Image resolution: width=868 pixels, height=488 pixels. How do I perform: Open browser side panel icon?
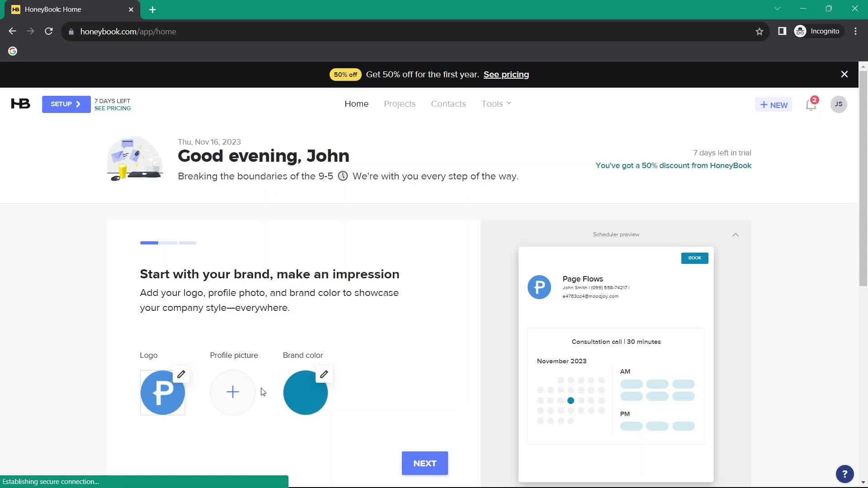[782, 31]
